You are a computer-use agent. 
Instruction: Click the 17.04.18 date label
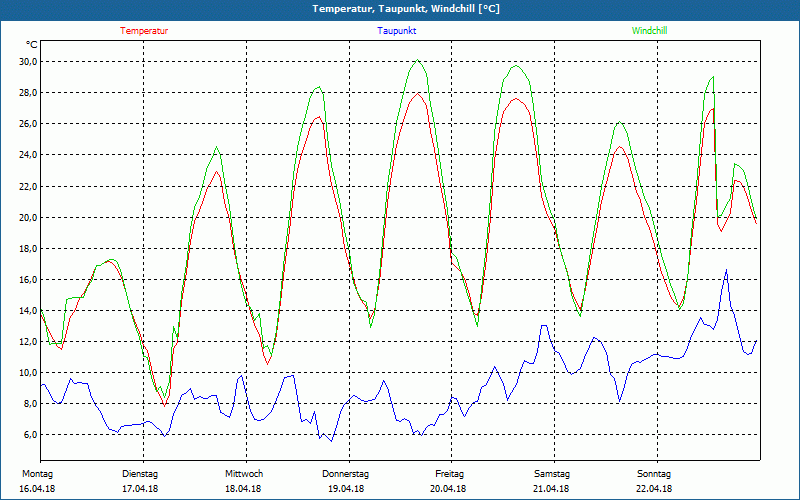140,489
